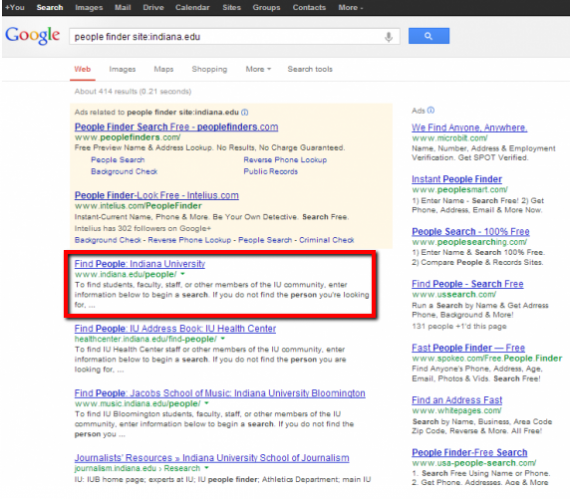Open 'People Finder-Look Free - Intelius.com' ad

pos(157,195)
